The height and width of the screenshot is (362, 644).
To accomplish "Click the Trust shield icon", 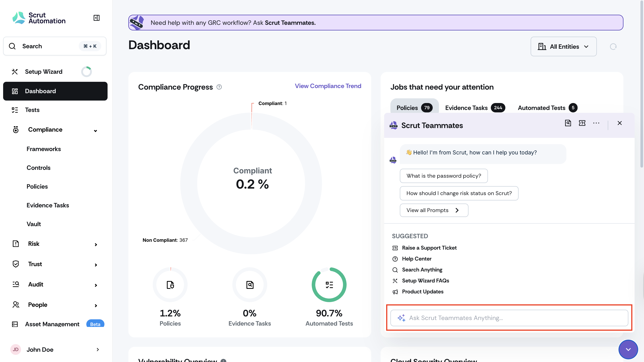I will coord(15,264).
